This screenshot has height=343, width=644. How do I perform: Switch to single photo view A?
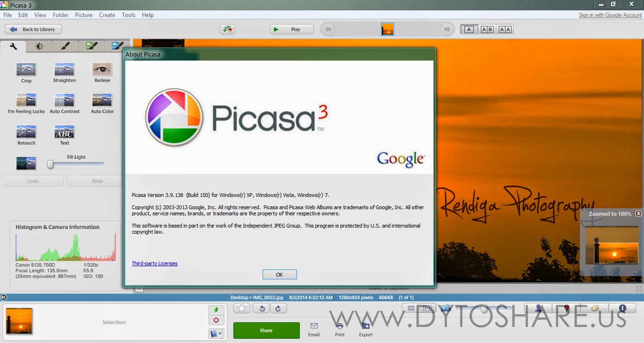tap(469, 29)
